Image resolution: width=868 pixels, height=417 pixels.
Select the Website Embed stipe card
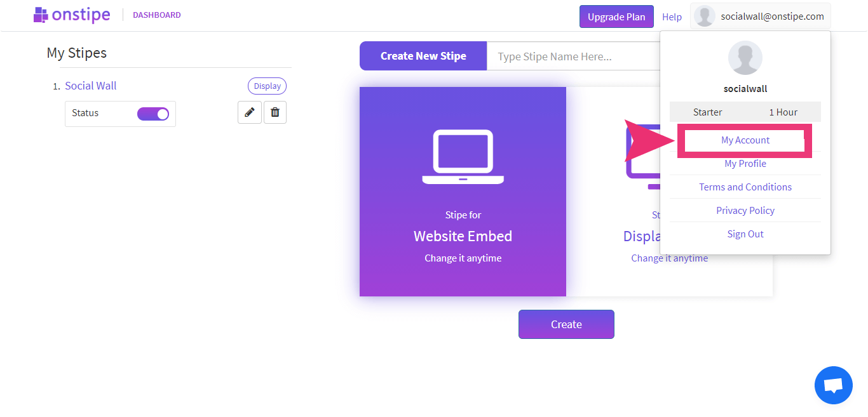coord(463,192)
